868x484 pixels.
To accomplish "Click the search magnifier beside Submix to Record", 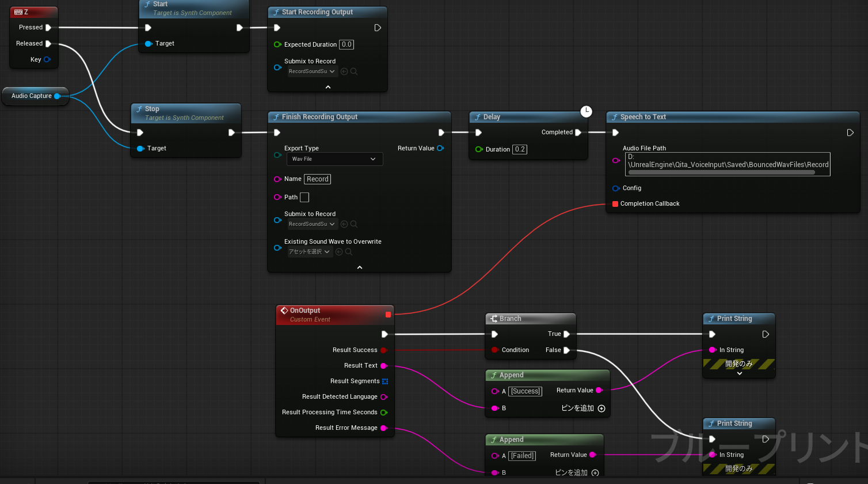I will [353, 71].
